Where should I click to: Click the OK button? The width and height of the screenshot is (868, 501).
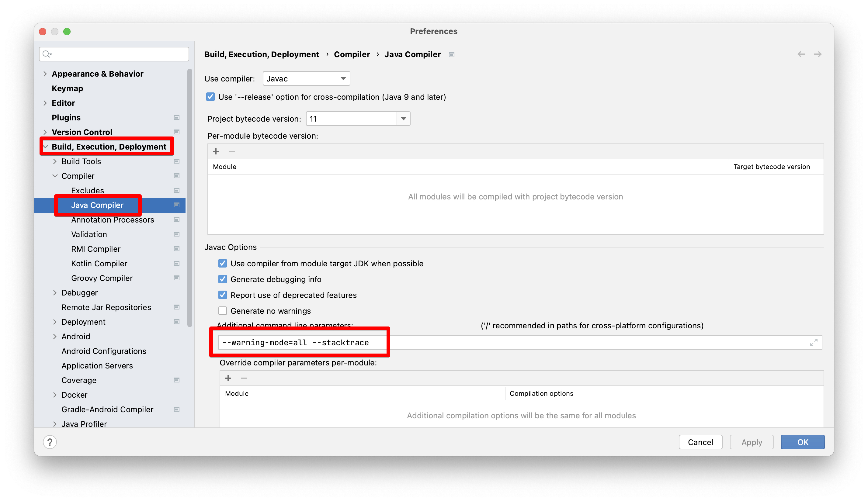[802, 442]
